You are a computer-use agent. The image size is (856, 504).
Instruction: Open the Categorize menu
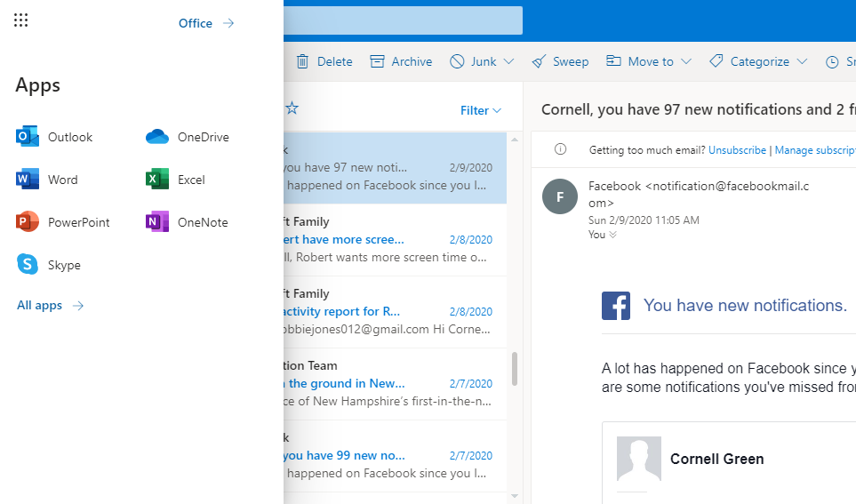(749, 61)
